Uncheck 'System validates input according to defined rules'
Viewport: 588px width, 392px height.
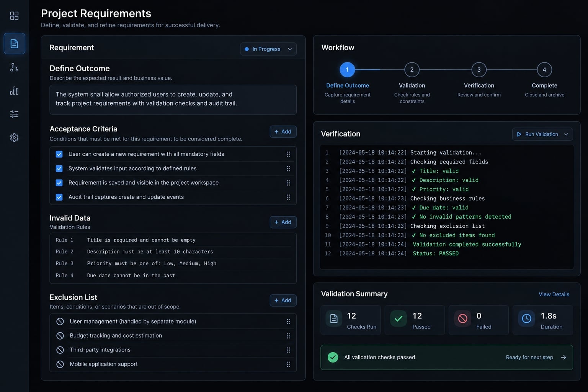59,168
